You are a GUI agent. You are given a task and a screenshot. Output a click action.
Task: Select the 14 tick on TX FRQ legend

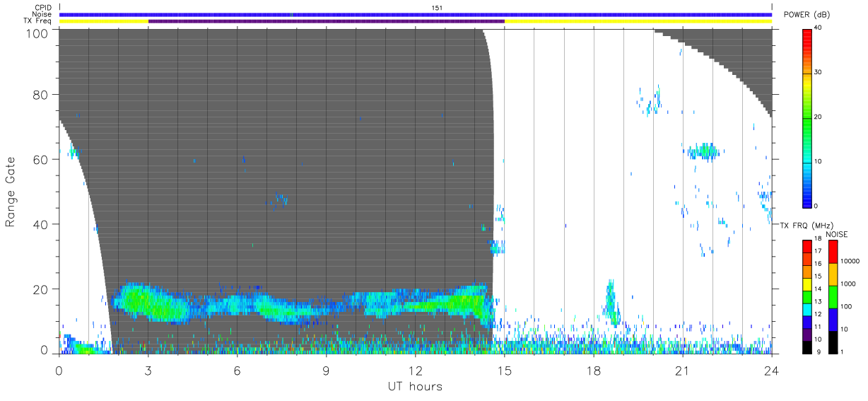click(x=818, y=289)
